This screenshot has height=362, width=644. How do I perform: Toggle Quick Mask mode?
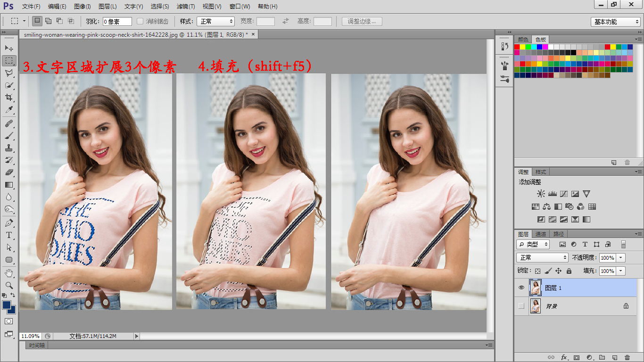click(9, 321)
